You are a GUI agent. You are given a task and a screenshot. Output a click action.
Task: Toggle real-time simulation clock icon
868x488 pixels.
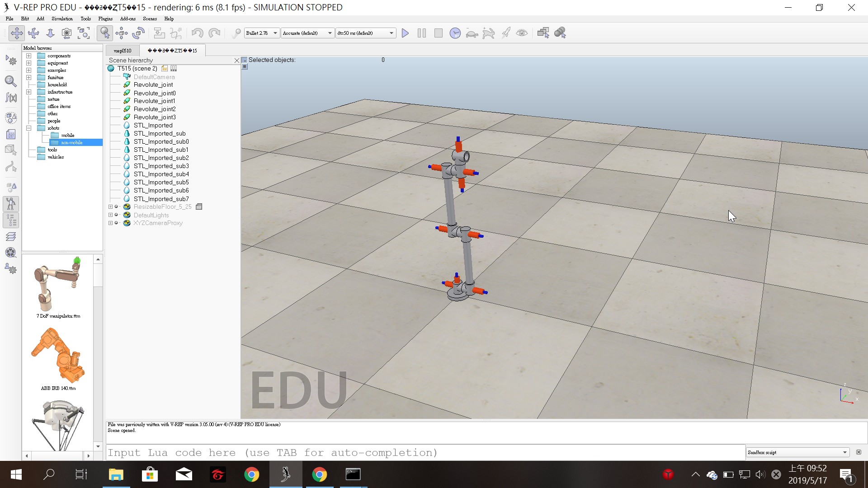tap(455, 33)
